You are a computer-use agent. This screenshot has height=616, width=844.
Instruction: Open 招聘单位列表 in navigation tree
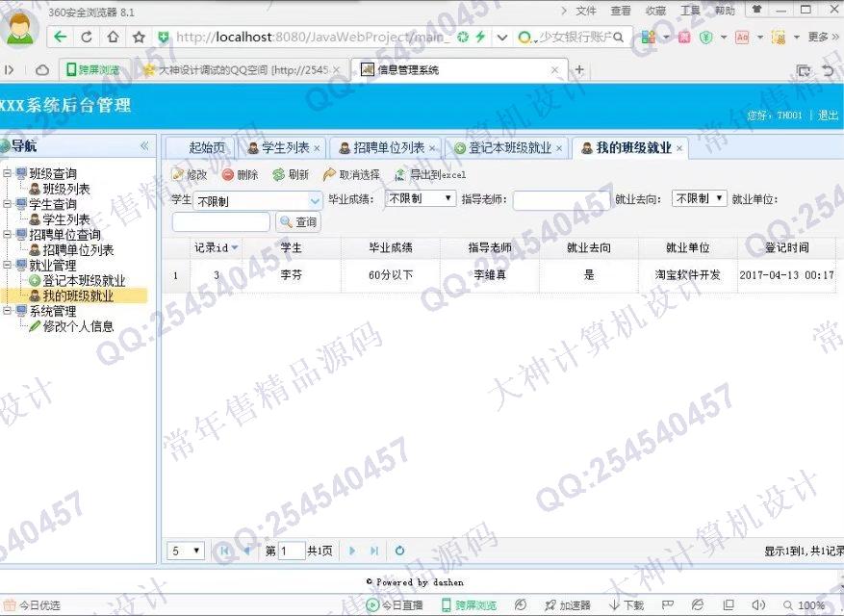pos(78,250)
